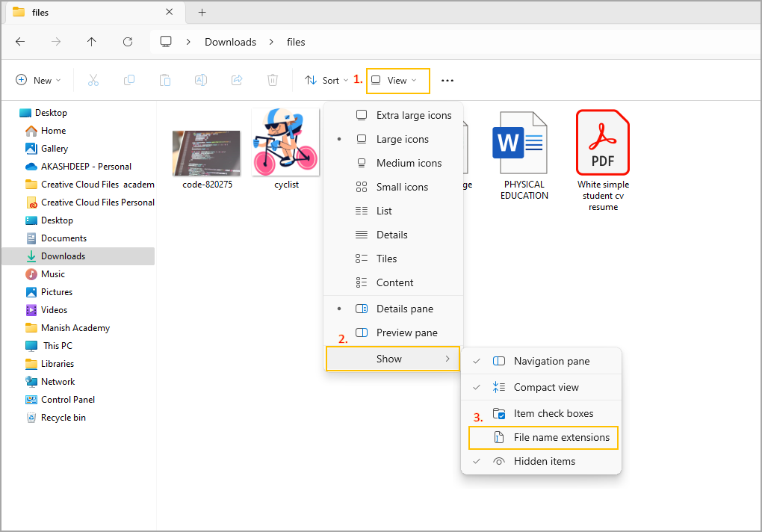The height and width of the screenshot is (532, 762).
Task: Switch to Details view layout
Action: pyautogui.click(x=391, y=235)
